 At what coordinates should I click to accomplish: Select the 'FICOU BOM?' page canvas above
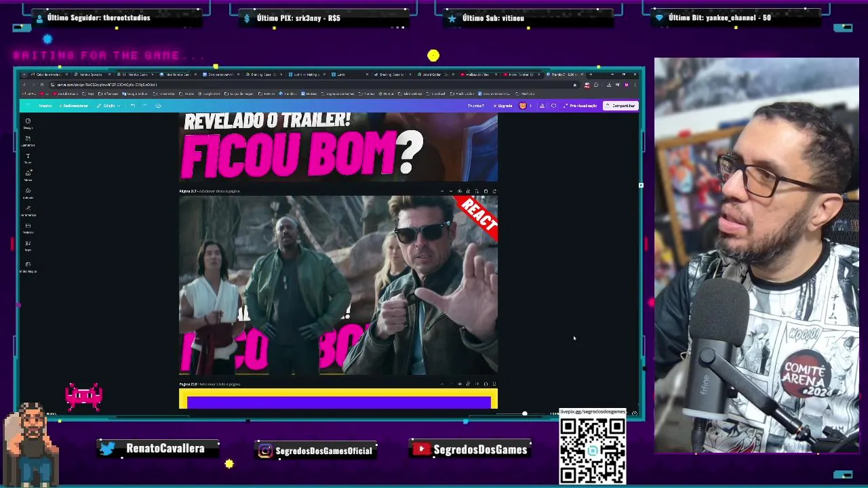pyautogui.click(x=338, y=147)
